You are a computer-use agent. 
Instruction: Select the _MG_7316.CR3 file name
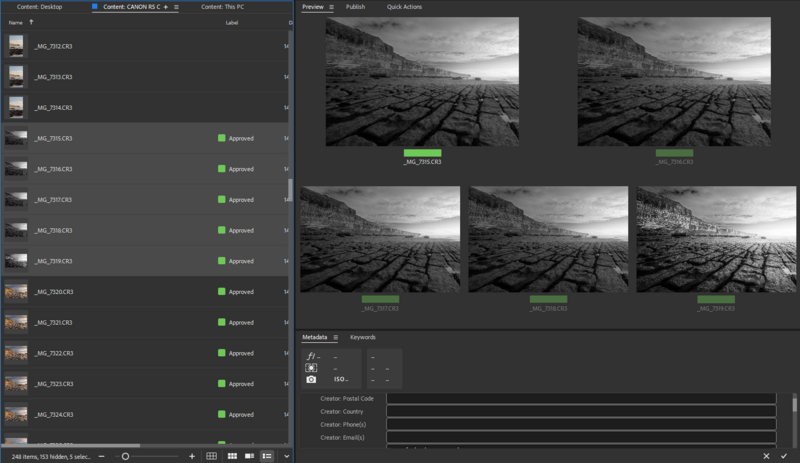(x=53, y=169)
